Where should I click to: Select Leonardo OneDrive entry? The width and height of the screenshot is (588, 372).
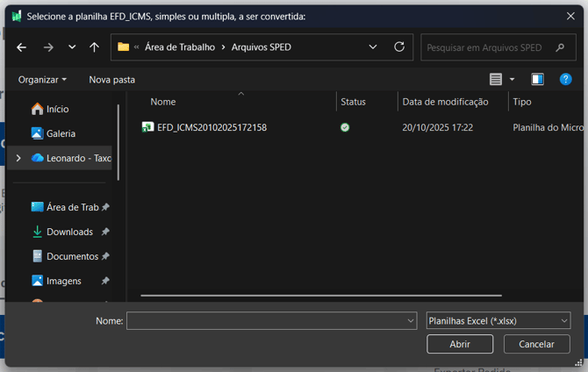(71, 158)
